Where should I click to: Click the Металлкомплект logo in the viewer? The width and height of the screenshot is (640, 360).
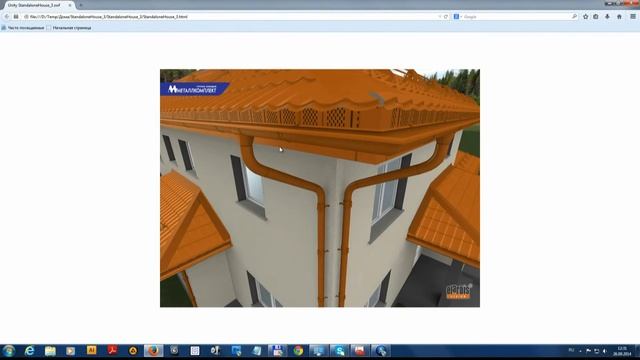pyautogui.click(x=194, y=89)
